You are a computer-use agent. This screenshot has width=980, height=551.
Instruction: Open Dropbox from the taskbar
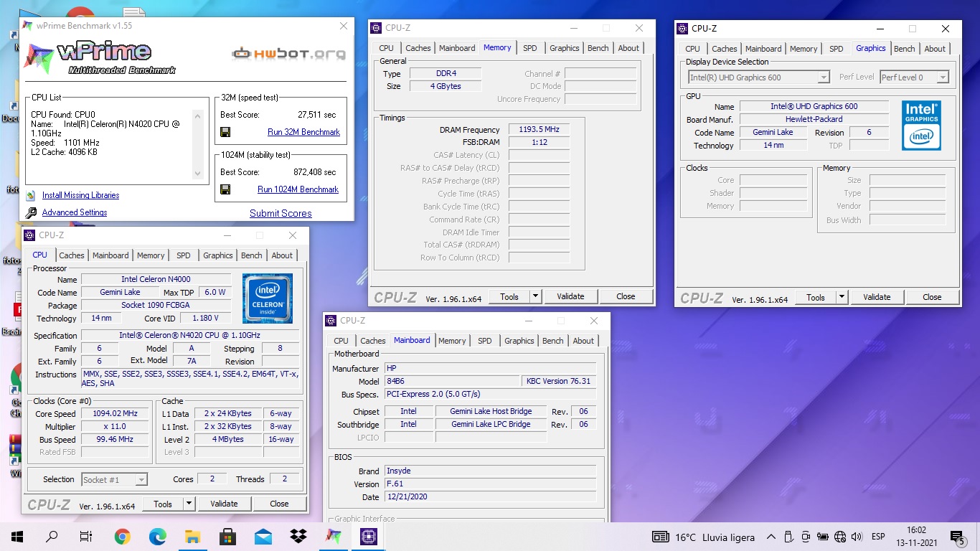coord(298,536)
